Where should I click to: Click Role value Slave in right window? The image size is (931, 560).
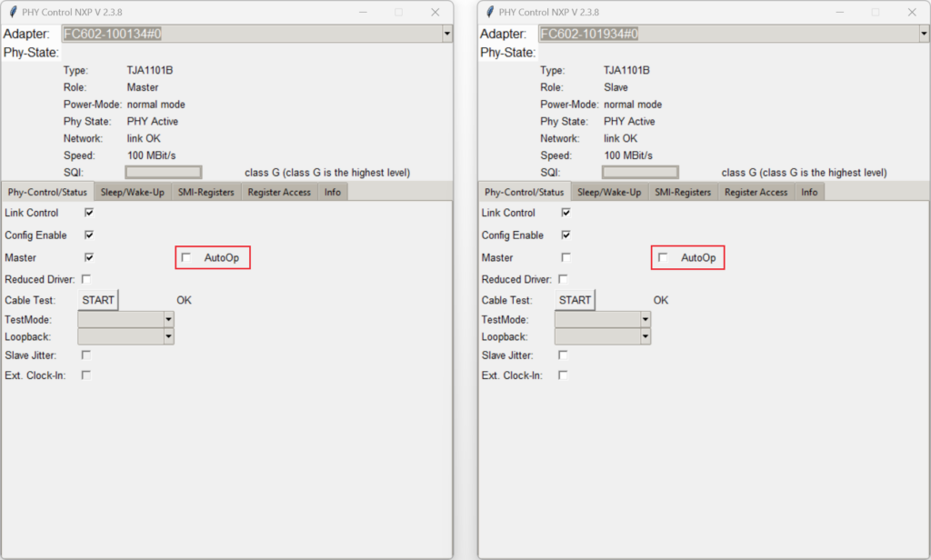pos(616,87)
